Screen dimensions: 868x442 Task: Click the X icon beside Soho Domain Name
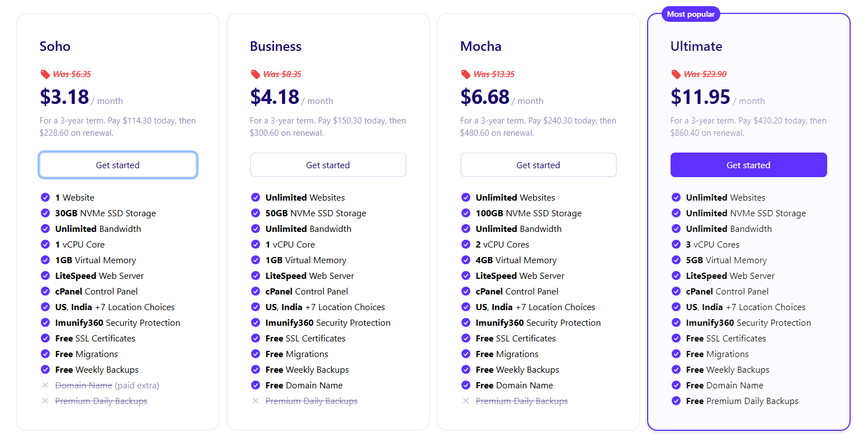coord(45,385)
